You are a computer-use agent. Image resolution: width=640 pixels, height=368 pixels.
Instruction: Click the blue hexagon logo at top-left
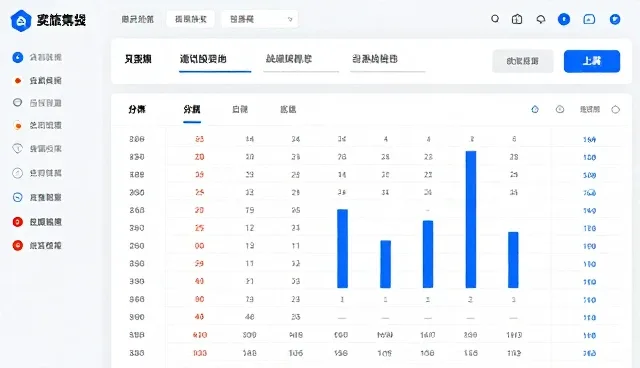[x=21, y=20]
